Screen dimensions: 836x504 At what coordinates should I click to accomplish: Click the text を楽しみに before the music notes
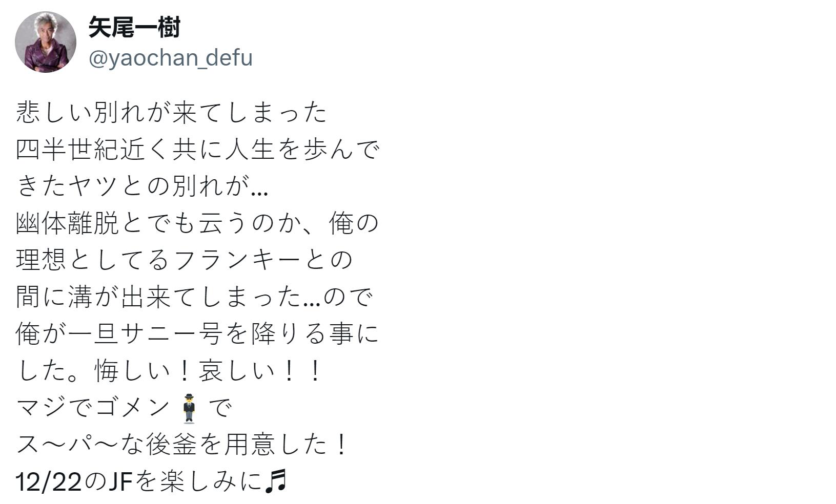point(199,481)
